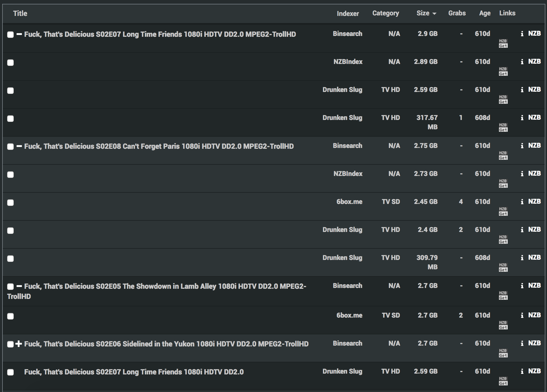547x392 pixels.
Task: Show info for S02E08 Binsearch 2.75 GB result
Action: (x=522, y=146)
